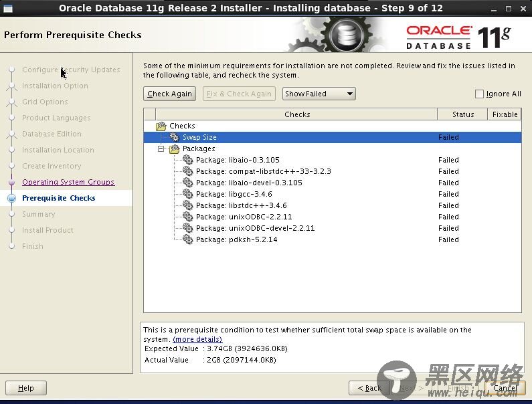Click the Fixable column header
Screen dimensions: 532x404
point(505,114)
